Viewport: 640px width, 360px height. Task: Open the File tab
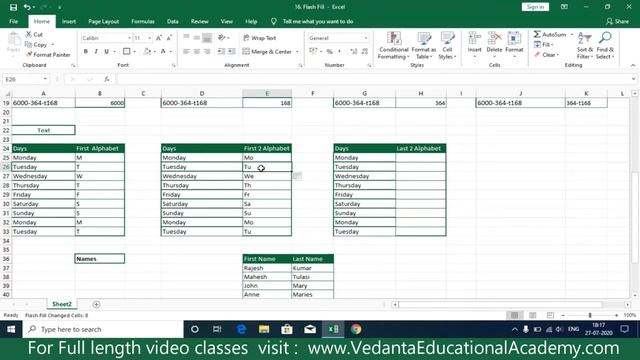pyautogui.click(x=13, y=21)
